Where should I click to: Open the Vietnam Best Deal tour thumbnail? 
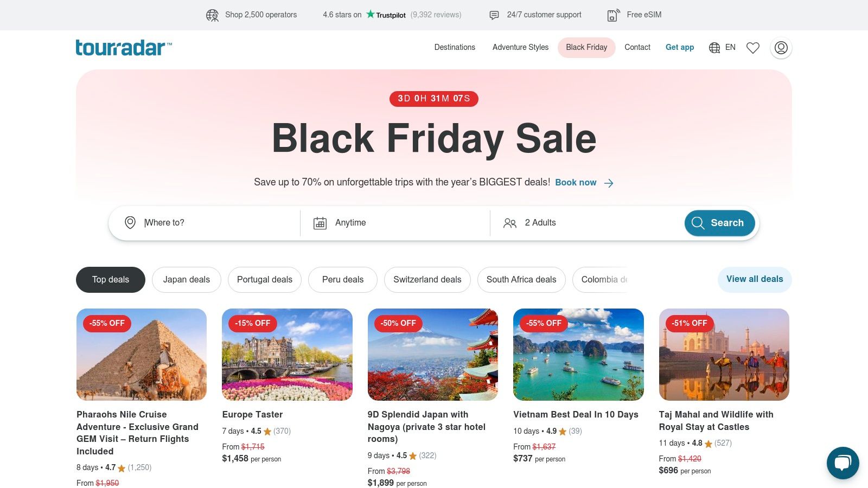[578, 355]
